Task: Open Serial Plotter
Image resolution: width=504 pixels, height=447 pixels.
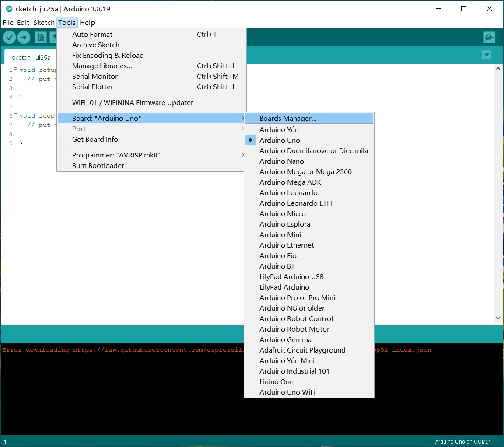Action: (152, 87)
